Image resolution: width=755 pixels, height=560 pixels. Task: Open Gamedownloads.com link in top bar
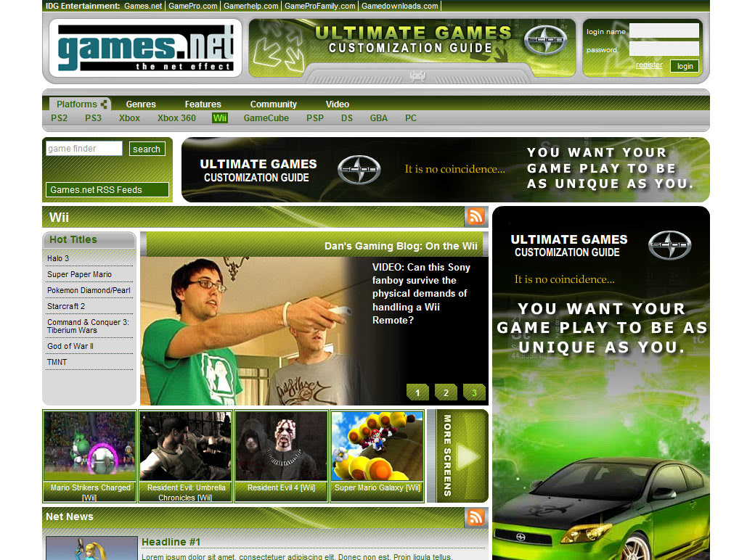pyautogui.click(x=400, y=6)
